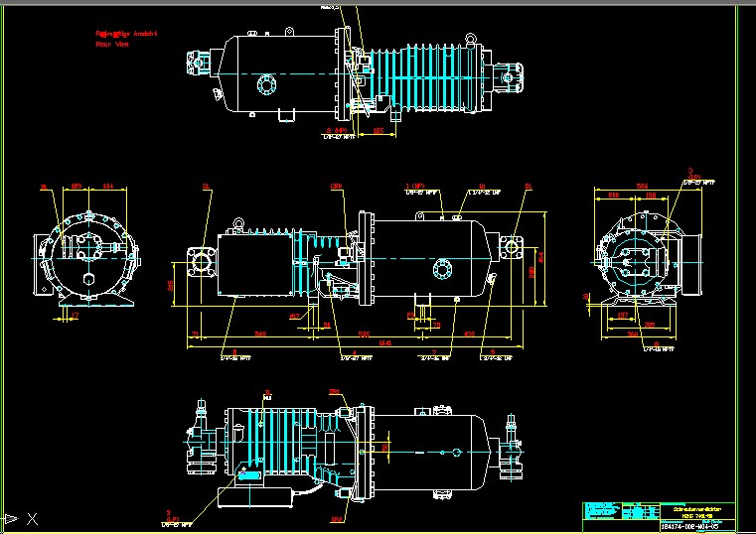The width and height of the screenshot is (756, 534).
Task: Select the 586 width dimension on right view
Action: [642, 186]
